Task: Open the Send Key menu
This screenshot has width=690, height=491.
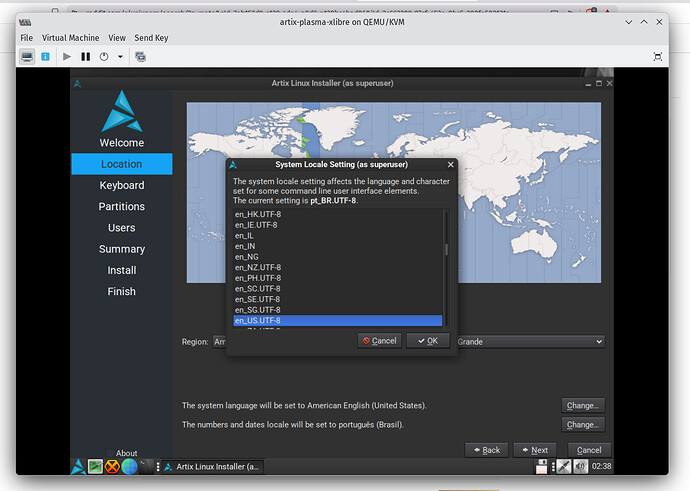Action: 151,38
